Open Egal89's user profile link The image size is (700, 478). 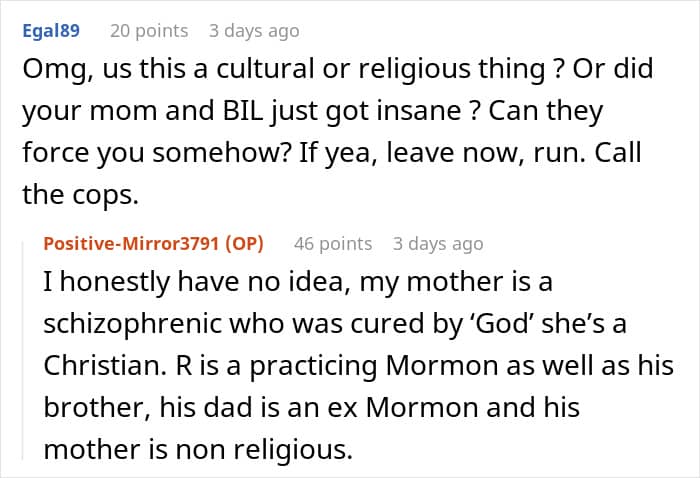coord(51,31)
